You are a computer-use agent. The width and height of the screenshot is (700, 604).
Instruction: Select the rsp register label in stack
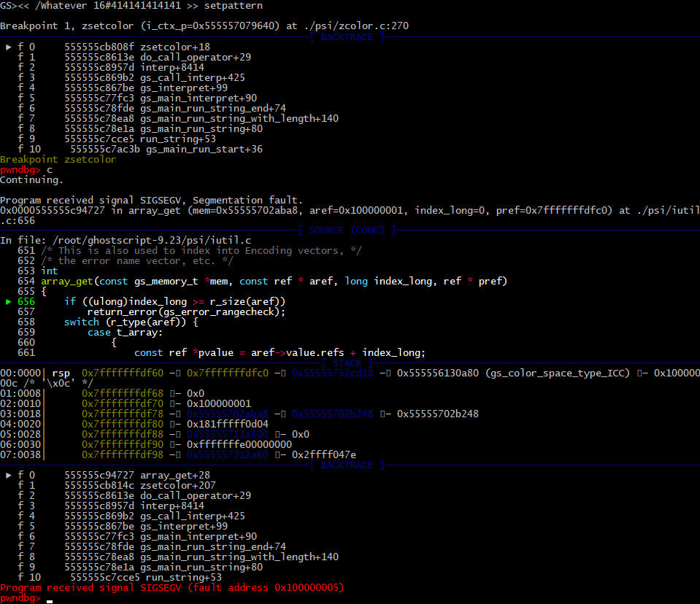(61, 373)
